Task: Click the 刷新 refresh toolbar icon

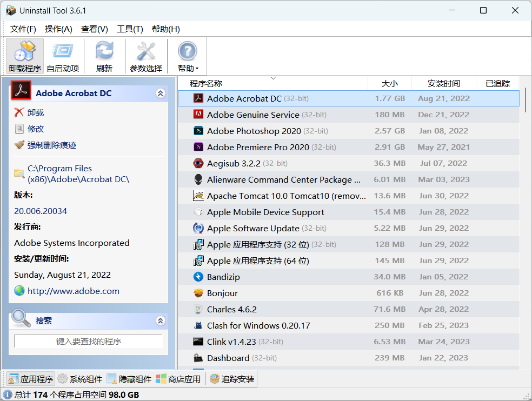Action: (104, 56)
